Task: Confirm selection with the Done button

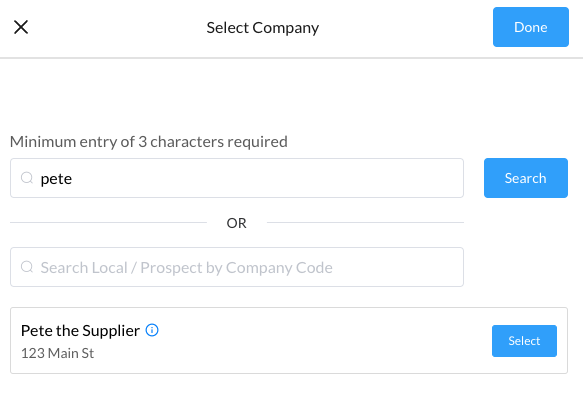Action: point(531,27)
